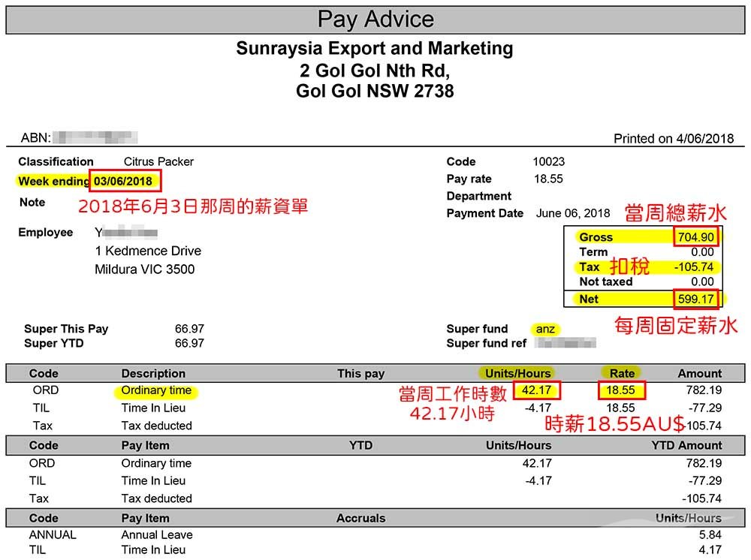Image resolution: width=751 pixels, height=560 pixels.
Task: Select the -77.29 amount in This pay table
Action: point(704,408)
